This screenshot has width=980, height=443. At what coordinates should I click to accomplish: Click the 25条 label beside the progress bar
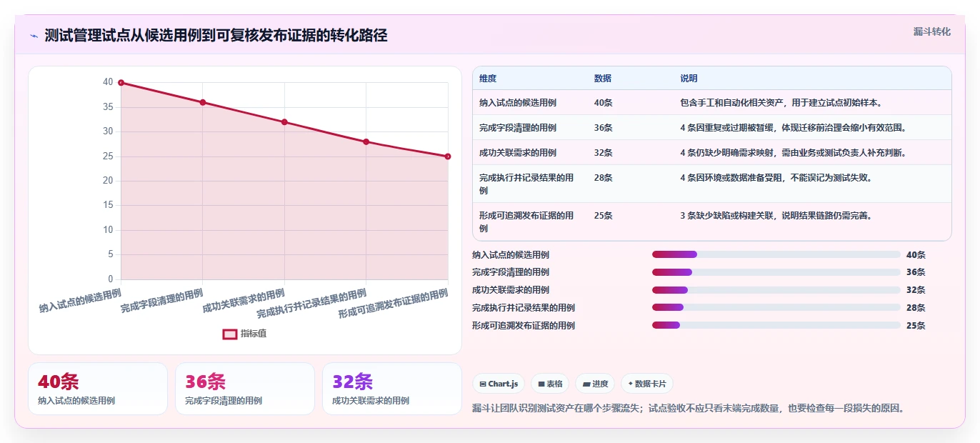[x=916, y=326]
